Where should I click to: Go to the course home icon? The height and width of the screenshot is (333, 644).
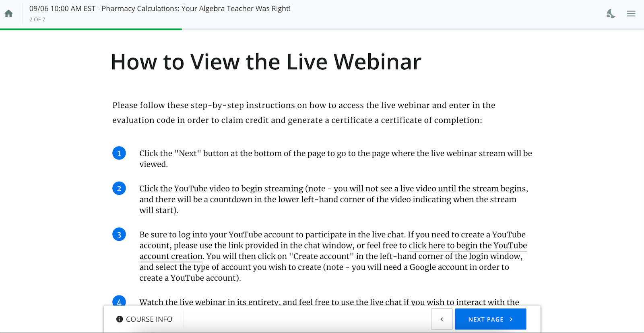click(8, 14)
